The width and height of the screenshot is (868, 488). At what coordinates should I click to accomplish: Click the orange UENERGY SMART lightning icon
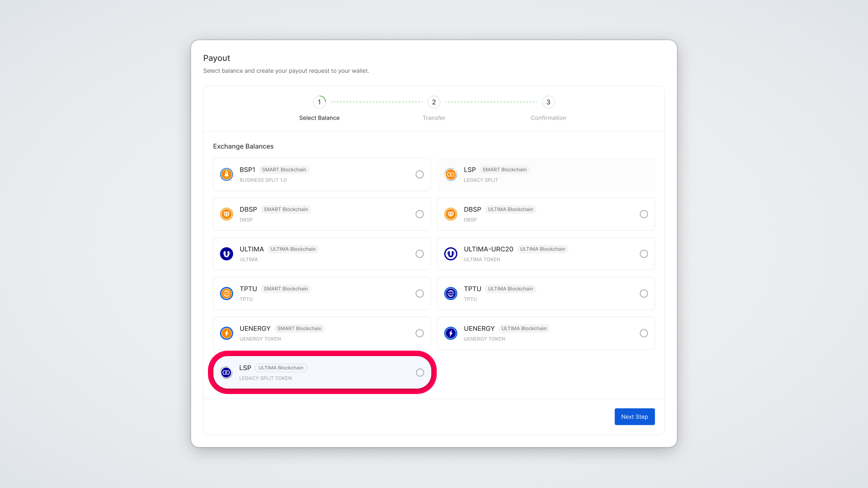click(x=226, y=333)
